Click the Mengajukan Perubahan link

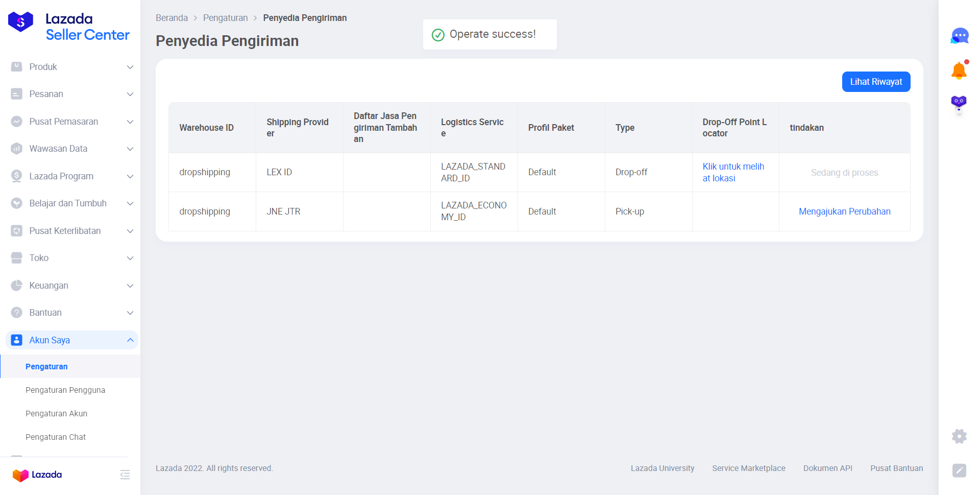click(844, 211)
